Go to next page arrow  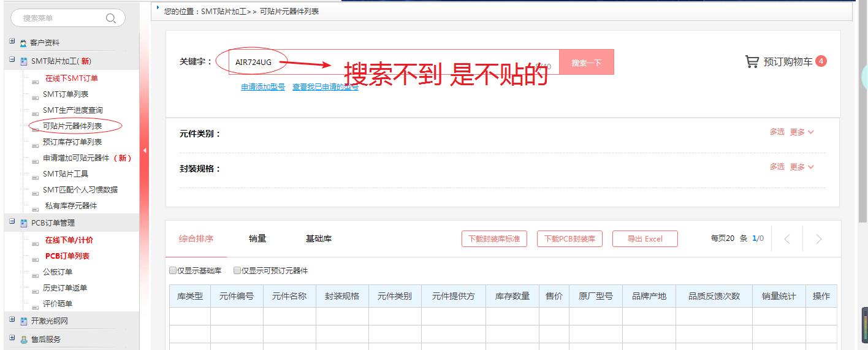coord(818,239)
